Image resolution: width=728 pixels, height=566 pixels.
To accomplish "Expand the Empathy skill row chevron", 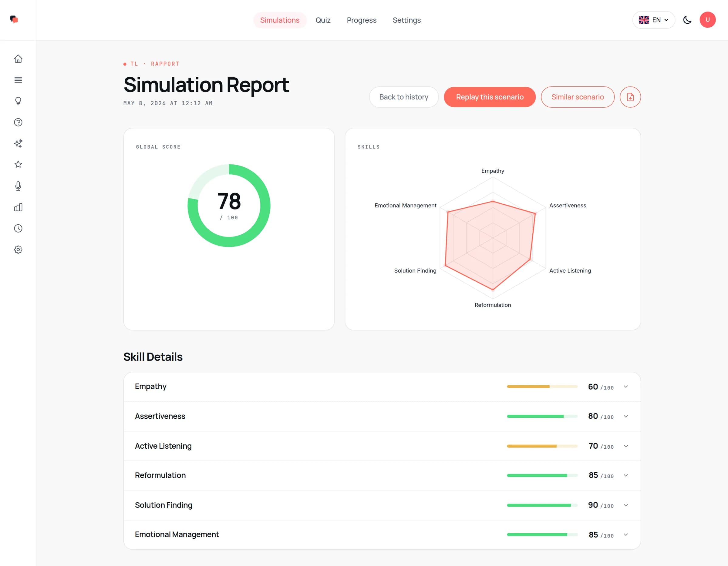I will tap(626, 387).
